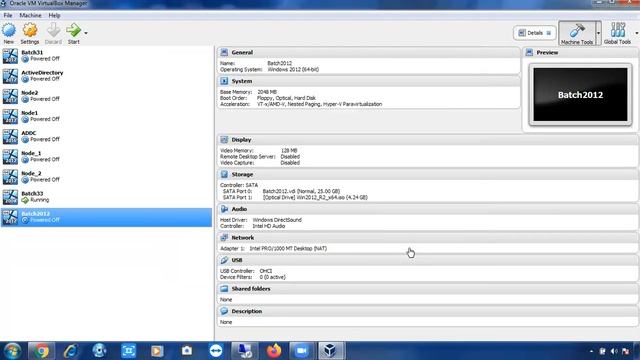Click the VirtualBox cube taskbar icon
Screen dimensions: 640x360
coord(330,351)
